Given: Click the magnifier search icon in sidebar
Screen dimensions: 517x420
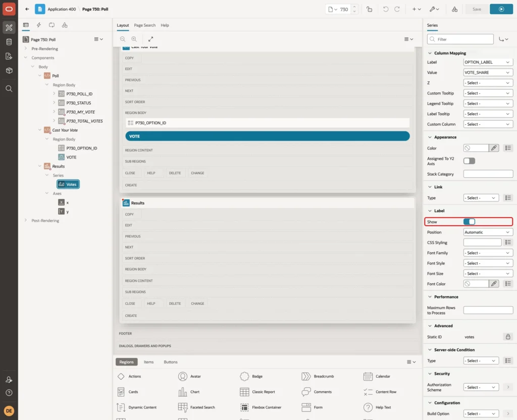Looking at the screenshot, I should tap(9, 89).
